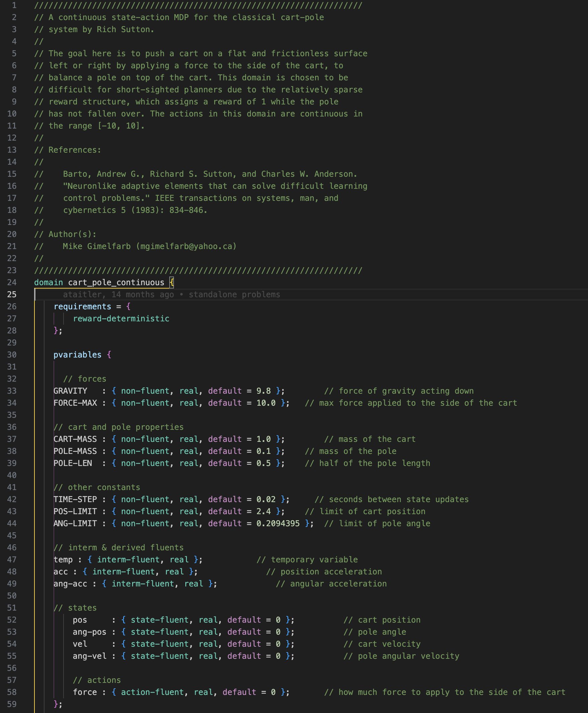Click the ang-pos state variable name
The width and height of the screenshot is (588, 713).
(x=89, y=632)
